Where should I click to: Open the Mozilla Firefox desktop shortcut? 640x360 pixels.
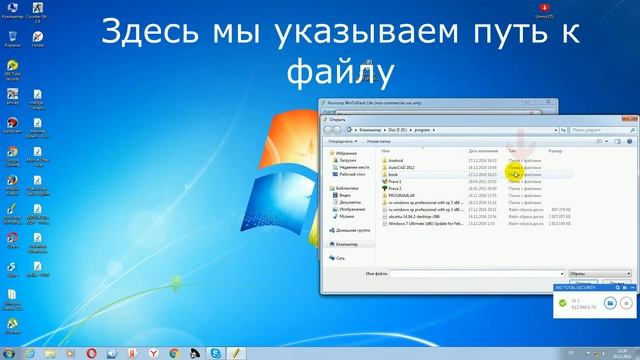pos(13,186)
